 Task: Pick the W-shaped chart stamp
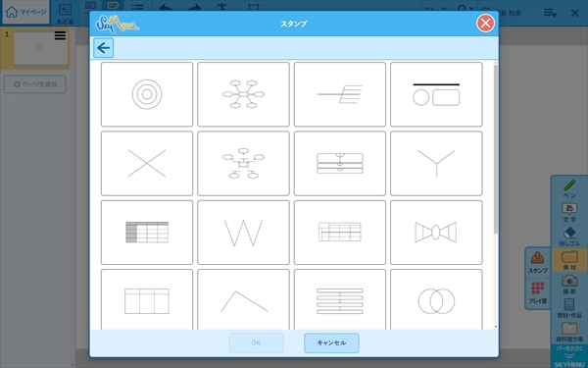[243, 233]
